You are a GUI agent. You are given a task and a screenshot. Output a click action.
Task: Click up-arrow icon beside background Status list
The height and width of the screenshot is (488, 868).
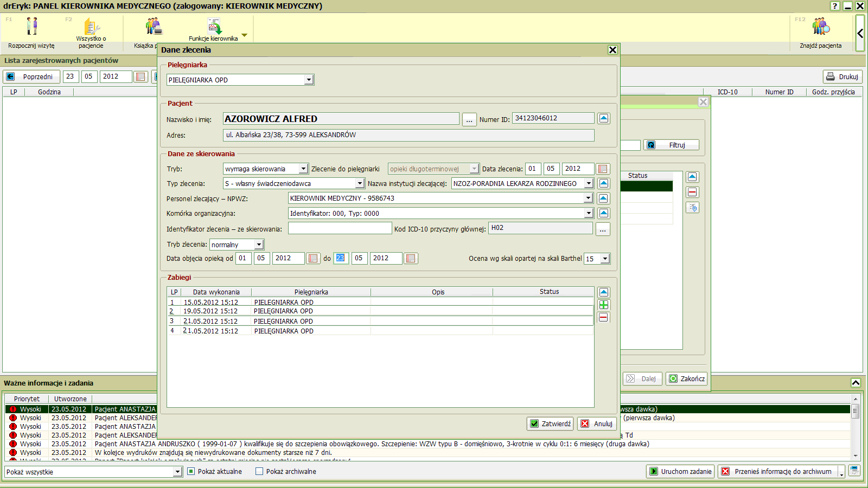(x=692, y=177)
